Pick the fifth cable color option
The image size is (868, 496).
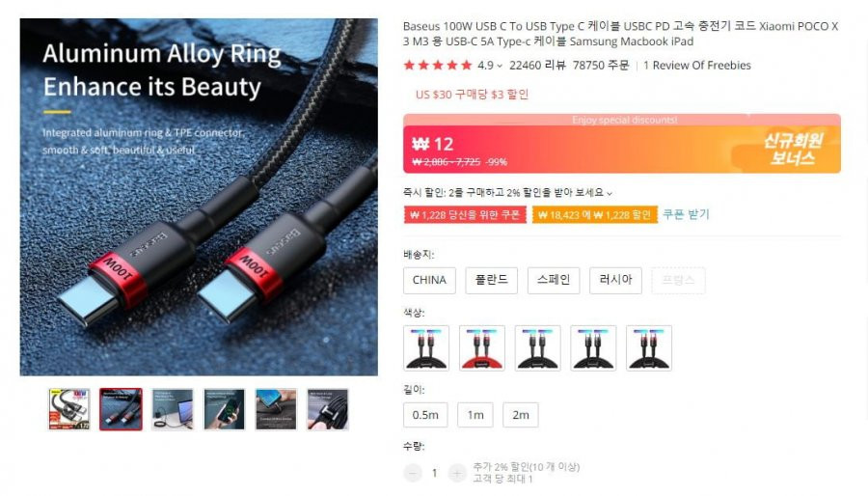coord(649,348)
